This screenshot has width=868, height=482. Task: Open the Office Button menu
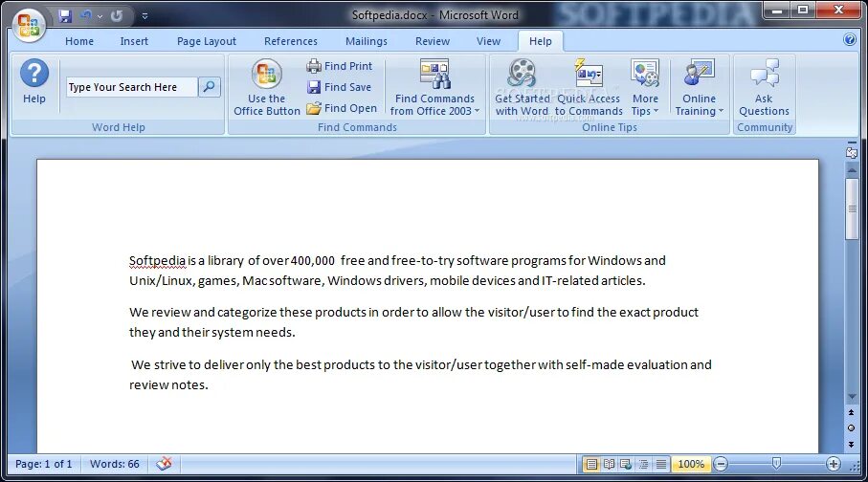pyautogui.click(x=29, y=25)
